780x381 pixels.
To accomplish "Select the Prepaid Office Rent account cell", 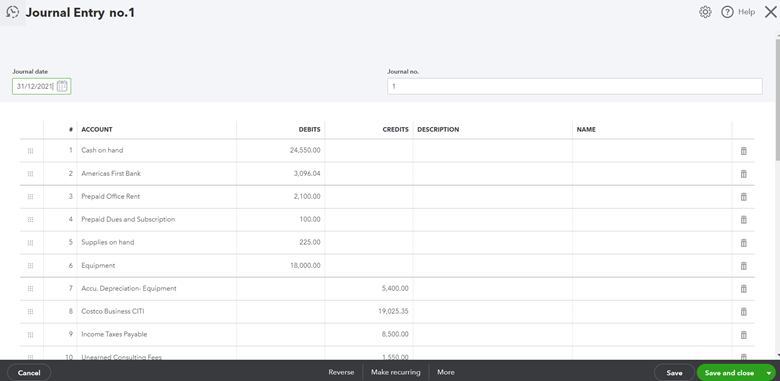I will (x=157, y=196).
